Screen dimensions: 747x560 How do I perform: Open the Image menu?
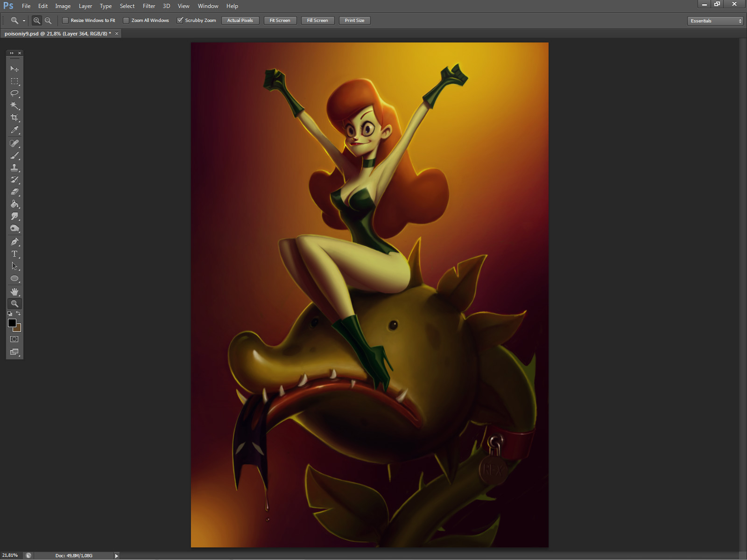click(63, 6)
